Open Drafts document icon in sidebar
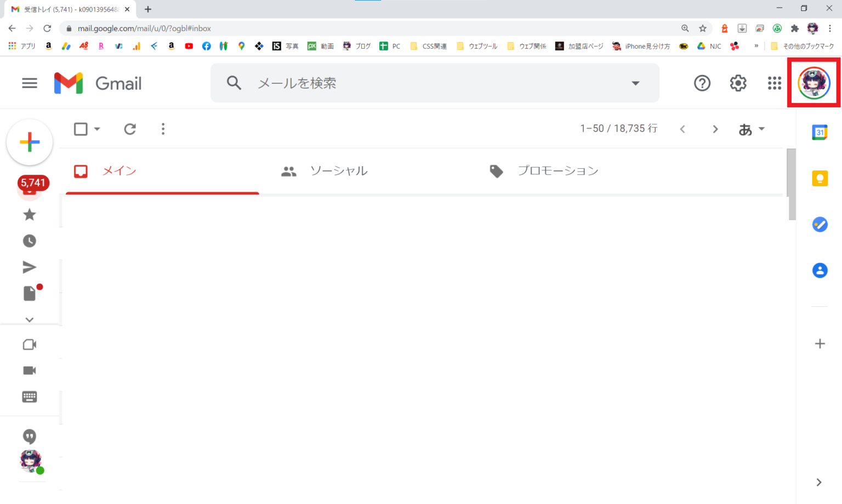842x504 pixels. click(x=30, y=294)
